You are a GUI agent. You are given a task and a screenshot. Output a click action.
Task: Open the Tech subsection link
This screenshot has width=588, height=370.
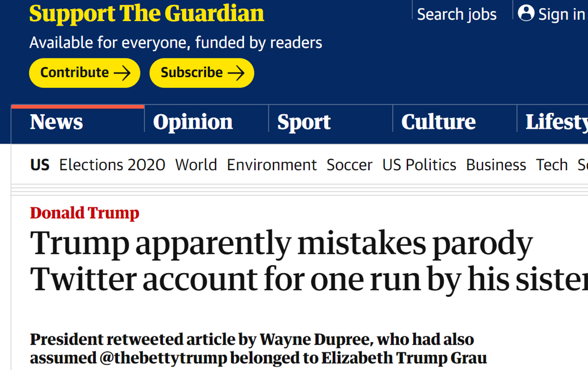point(552,165)
